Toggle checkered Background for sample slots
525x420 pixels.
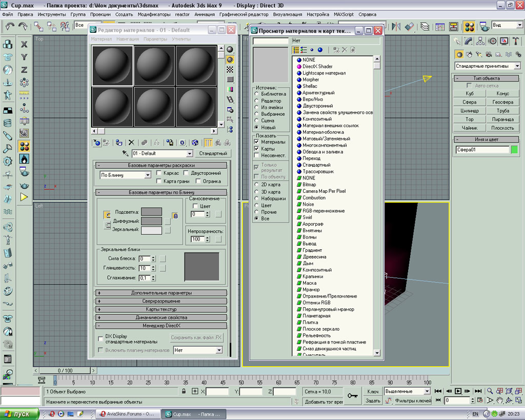230,69
